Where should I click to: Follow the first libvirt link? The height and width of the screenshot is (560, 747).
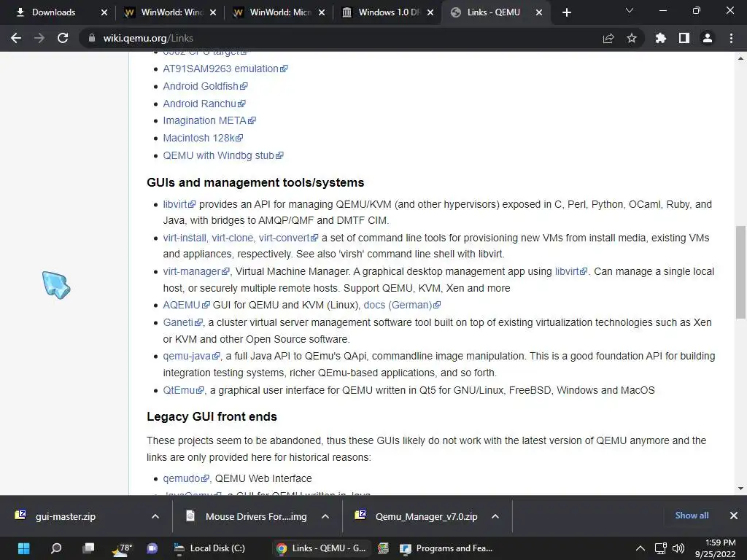179,204
